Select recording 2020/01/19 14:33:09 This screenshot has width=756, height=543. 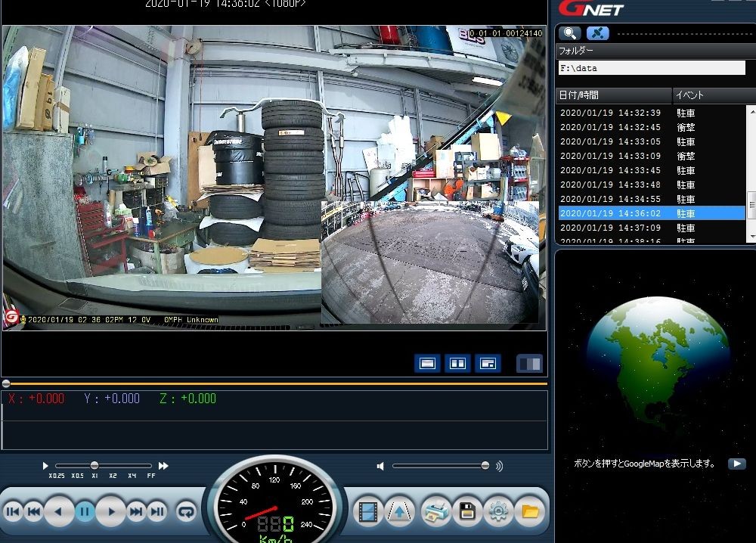tap(652, 157)
